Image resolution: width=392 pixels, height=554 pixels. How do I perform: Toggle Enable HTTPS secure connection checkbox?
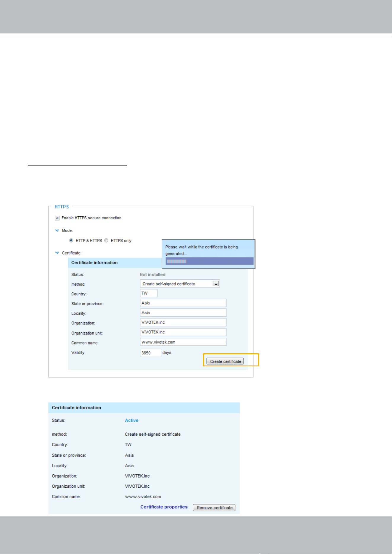pyautogui.click(x=57, y=218)
